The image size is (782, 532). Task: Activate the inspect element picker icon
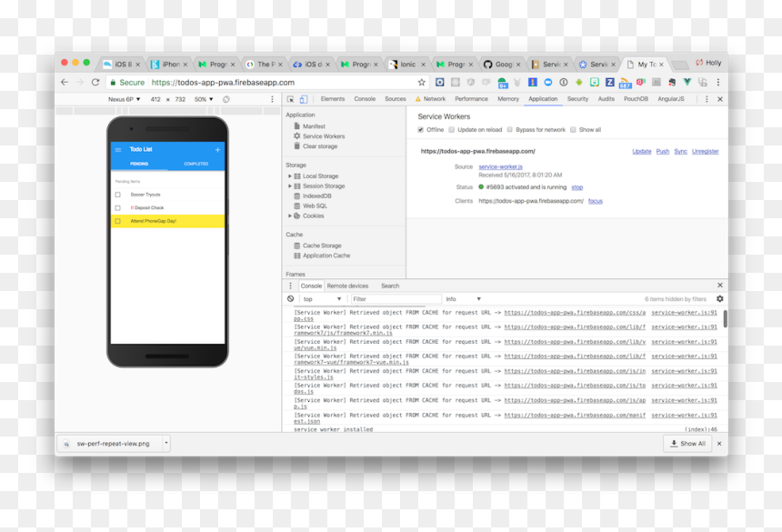click(290, 99)
